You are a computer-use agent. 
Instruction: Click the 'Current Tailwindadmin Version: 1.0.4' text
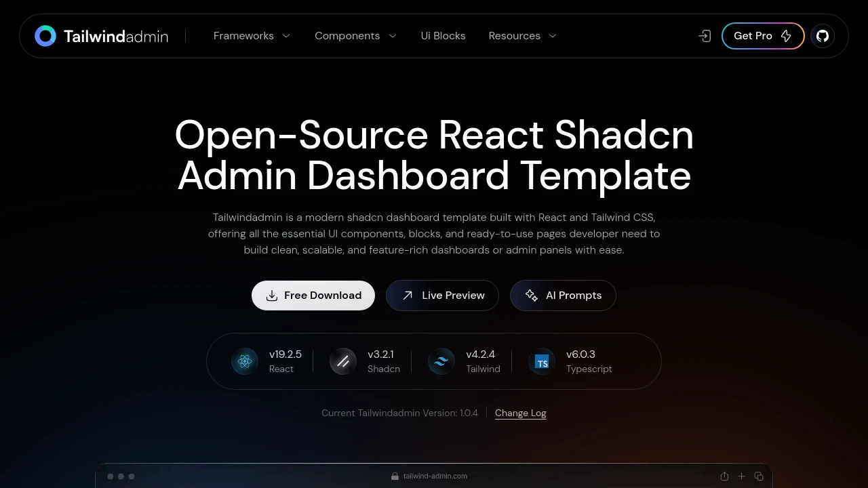[399, 413]
